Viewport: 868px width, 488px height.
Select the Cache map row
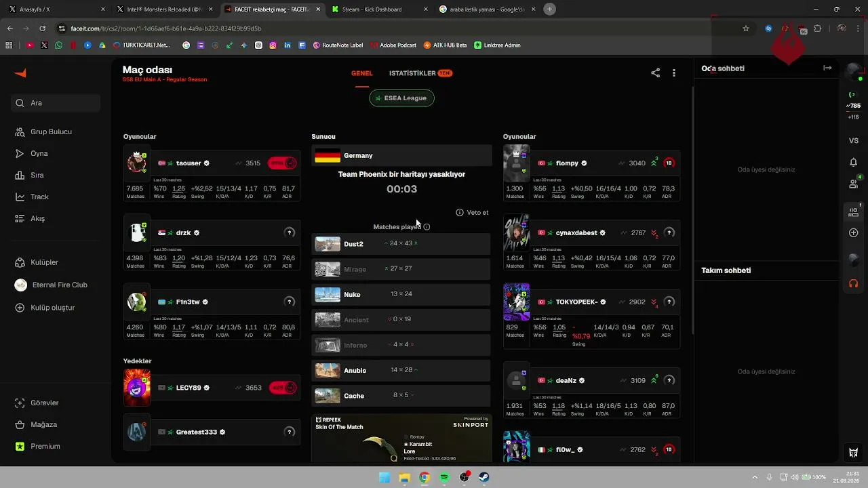coord(401,396)
